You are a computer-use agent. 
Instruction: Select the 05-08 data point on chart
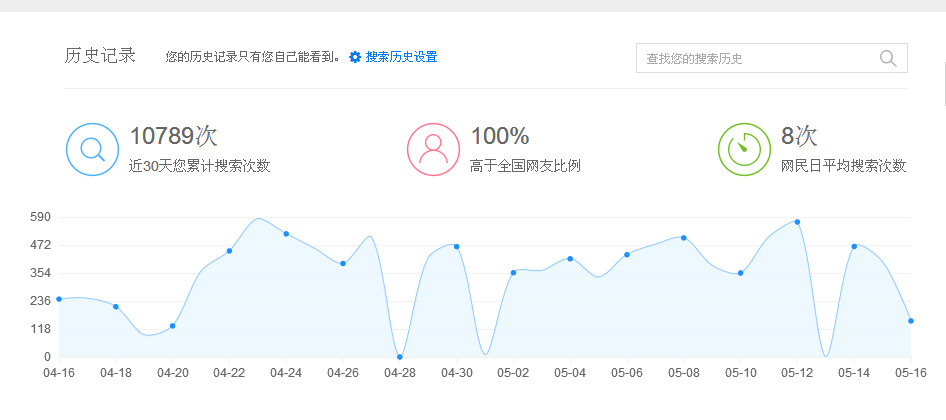point(683,238)
